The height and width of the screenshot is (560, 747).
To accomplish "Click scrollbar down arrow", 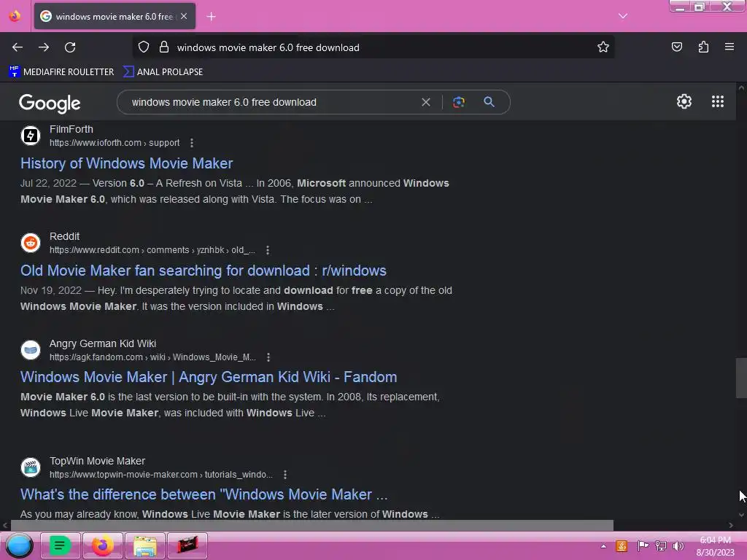I will pos(741,515).
